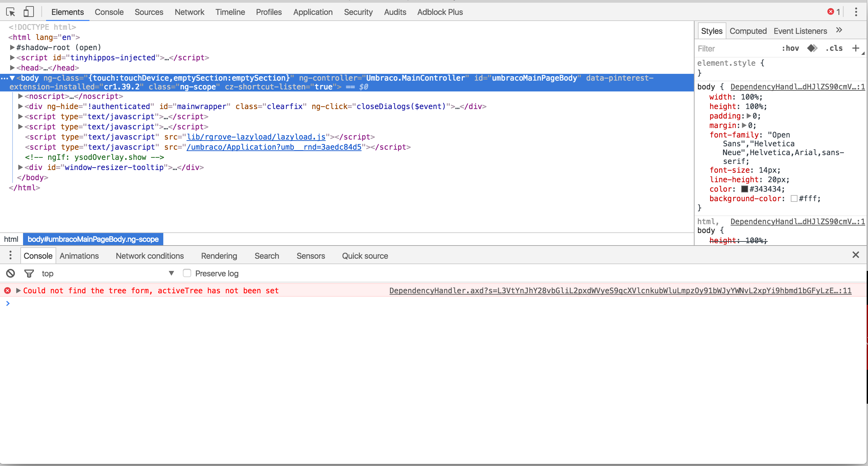
Task: Open the Search drawer tab
Action: [267, 256]
